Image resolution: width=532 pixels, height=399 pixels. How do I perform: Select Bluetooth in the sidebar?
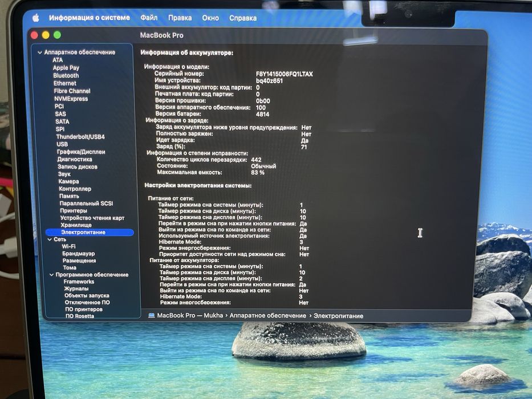pos(66,76)
